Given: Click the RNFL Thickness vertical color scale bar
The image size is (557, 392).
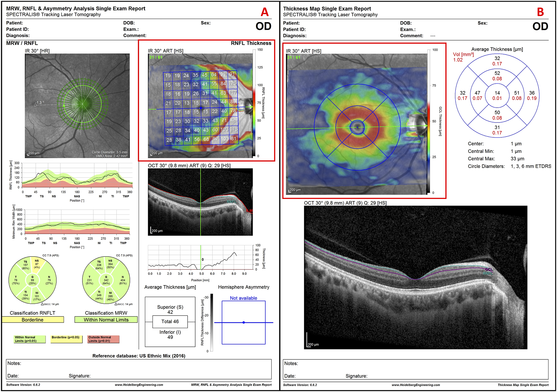Looking at the screenshot, I should coord(254,103).
